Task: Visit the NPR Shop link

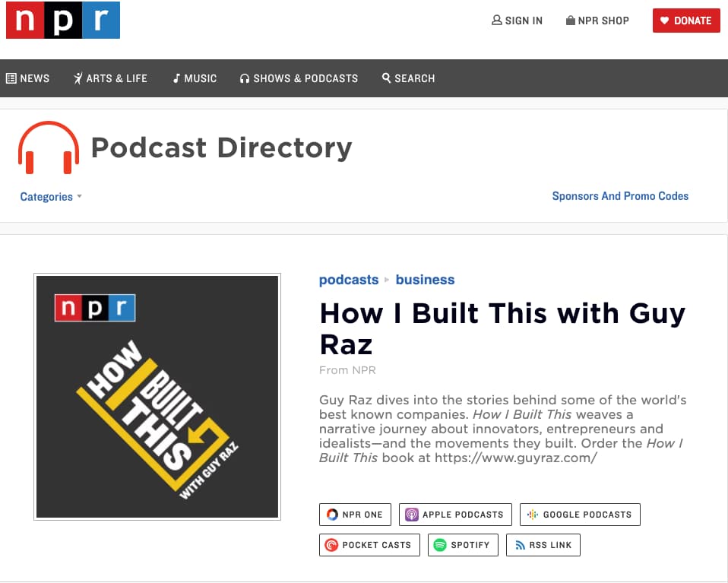Action: [597, 21]
